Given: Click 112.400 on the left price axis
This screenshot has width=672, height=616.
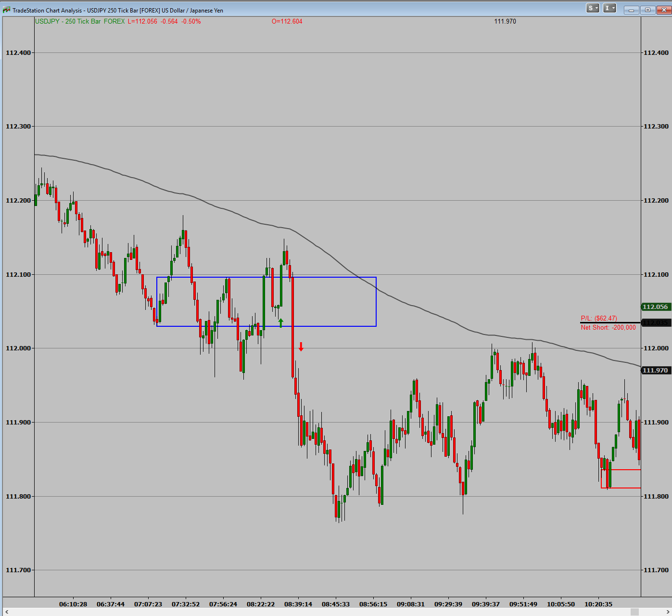Looking at the screenshot, I should (18, 53).
